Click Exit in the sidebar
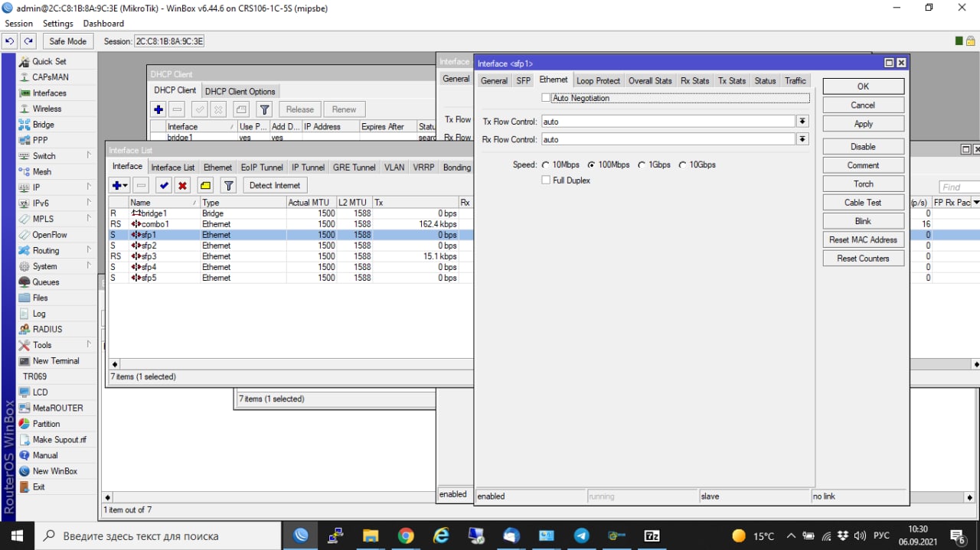980x550 pixels. click(38, 487)
